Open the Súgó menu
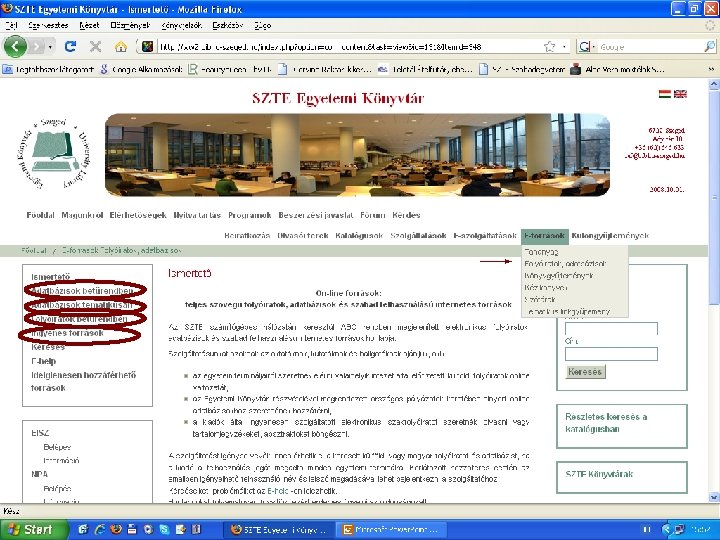This screenshot has width=720, height=540. (x=263, y=26)
